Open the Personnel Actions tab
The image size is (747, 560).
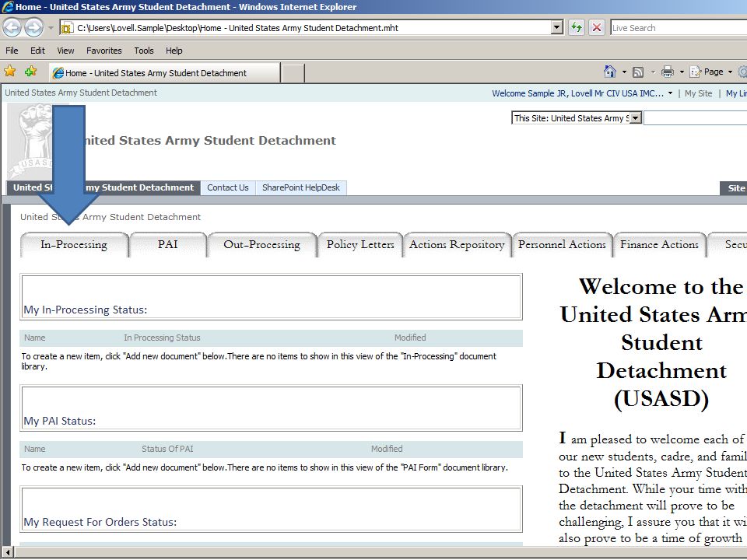click(x=562, y=245)
